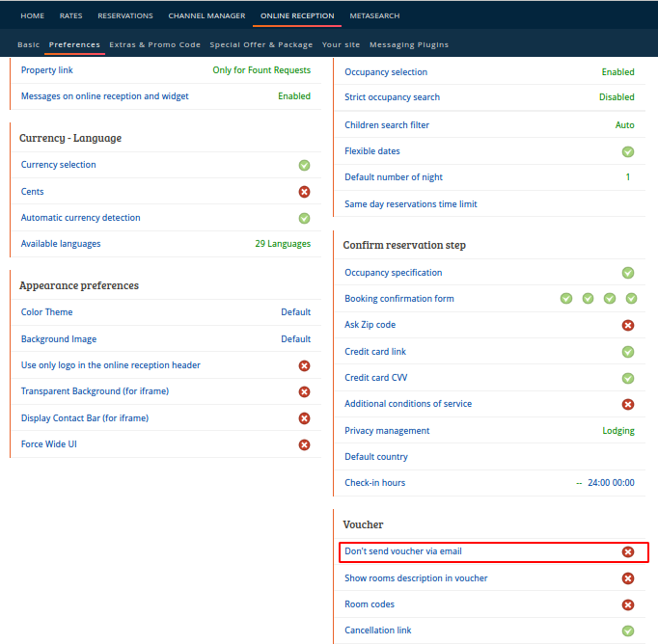The width and height of the screenshot is (658, 644).
Task: Click the red X icon beside Cents
Action: tap(304, 192)
